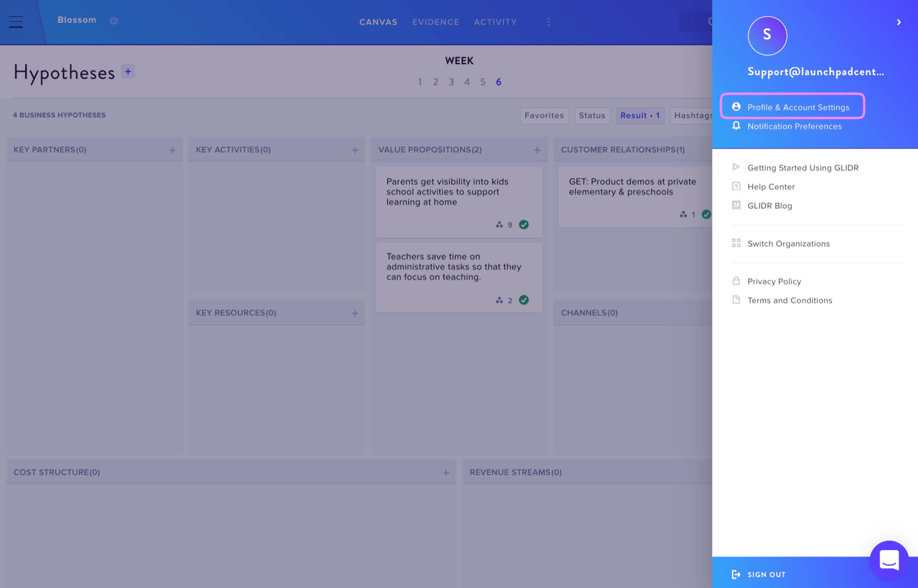
Task: Click the GLIDR Blog Medium icon
Action: [x=736, y=205]
